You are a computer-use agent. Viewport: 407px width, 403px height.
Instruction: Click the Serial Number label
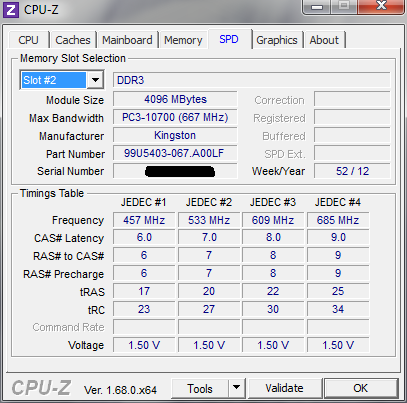[x=71, y=171]
